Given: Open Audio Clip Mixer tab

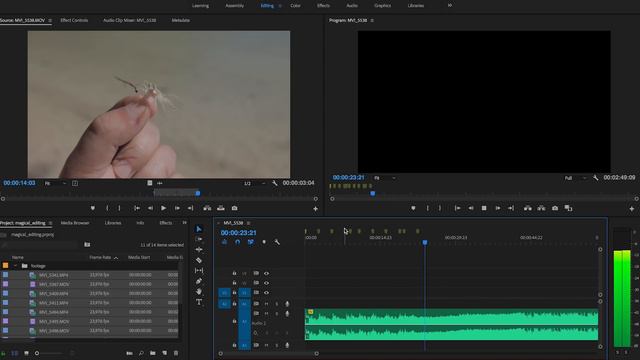Looking at the screenshot, I should pyautogui.click(x=129, y=20).
